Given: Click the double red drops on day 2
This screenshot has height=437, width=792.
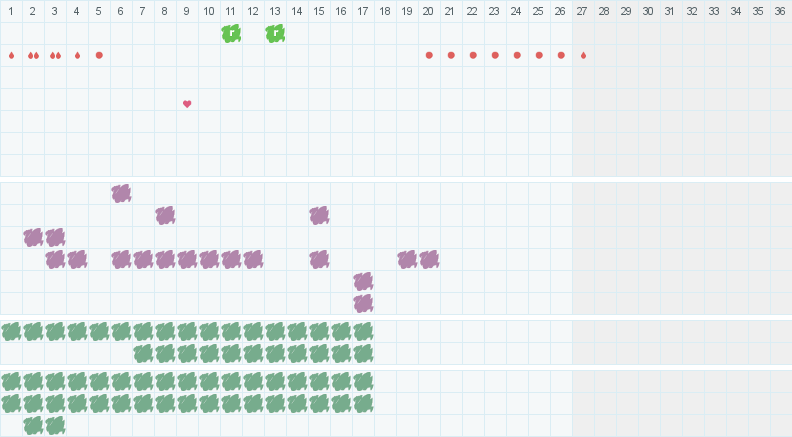Looking at the screenshot, I should (33, 55).
